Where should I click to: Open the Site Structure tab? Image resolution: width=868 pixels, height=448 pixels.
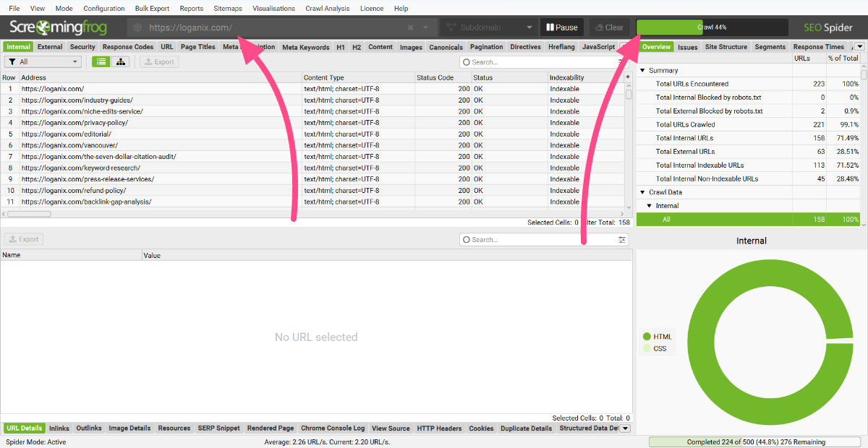point(726,47)
